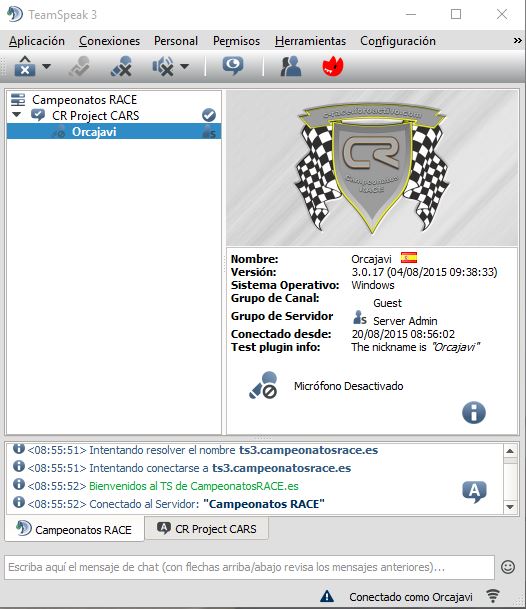This screenshot has width=526, height=609.
Task: Click ts3.campeonatosrace.es in conectarse log line
Action: pos(282,468)
